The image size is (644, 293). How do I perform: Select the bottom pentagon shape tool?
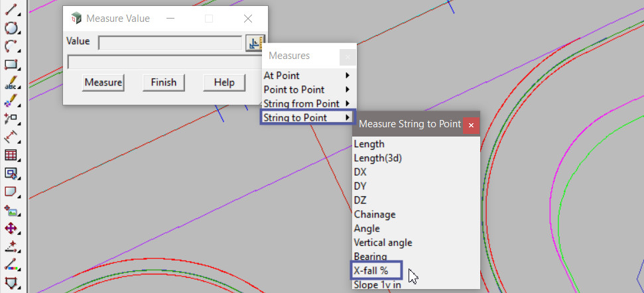(x=10, y=283)
